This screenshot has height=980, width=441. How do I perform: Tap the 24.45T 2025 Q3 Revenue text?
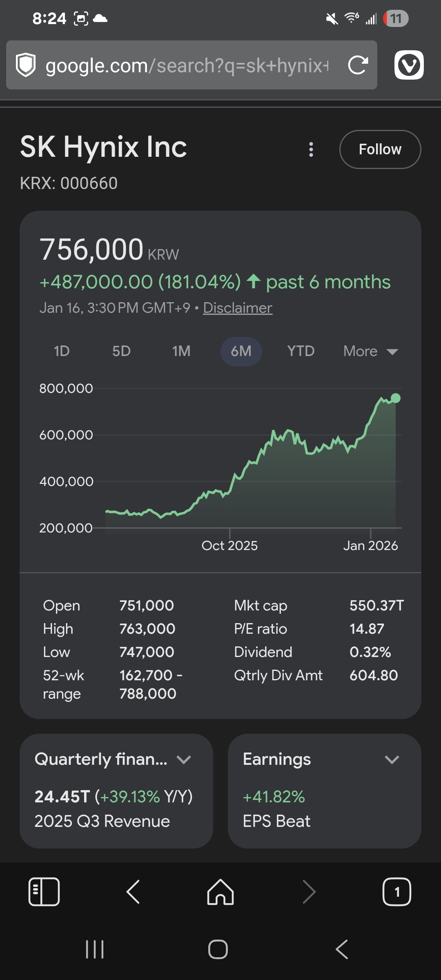click(x=114, y=808)
